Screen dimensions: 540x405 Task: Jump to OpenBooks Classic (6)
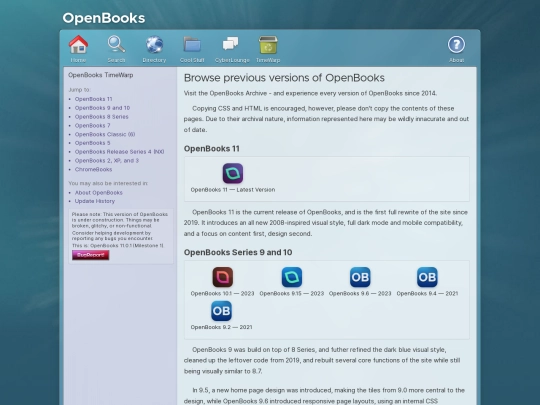click(x=105, y=134)
